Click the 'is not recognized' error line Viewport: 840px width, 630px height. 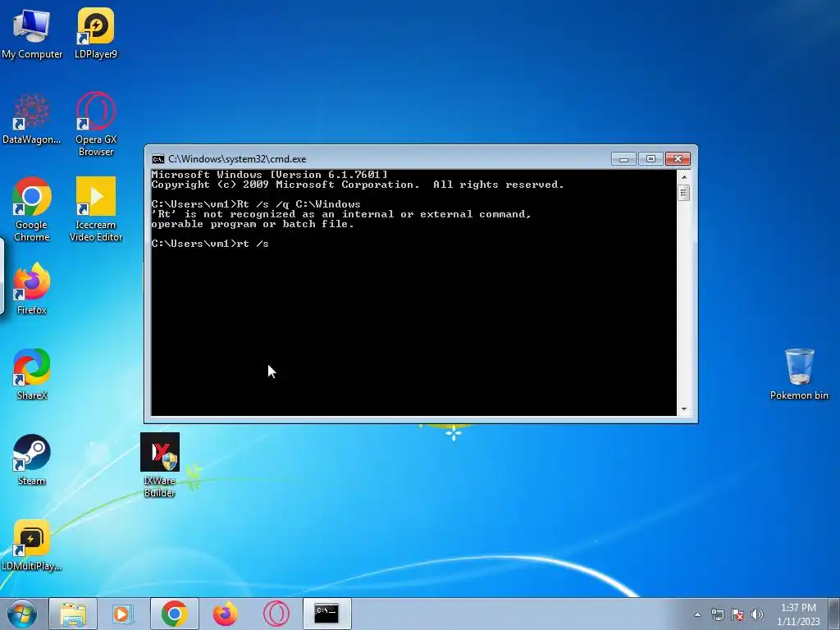tap(341, 214)
